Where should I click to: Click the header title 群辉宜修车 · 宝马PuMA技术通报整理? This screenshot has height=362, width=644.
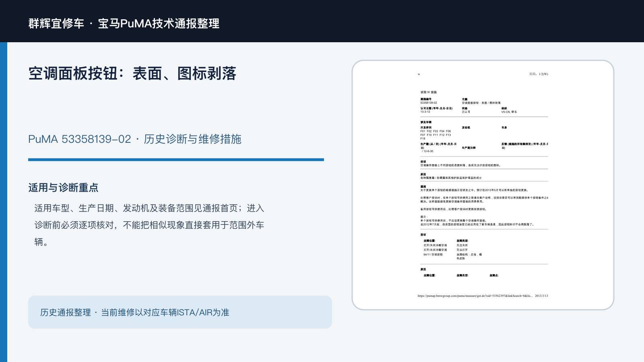point(124,23)
